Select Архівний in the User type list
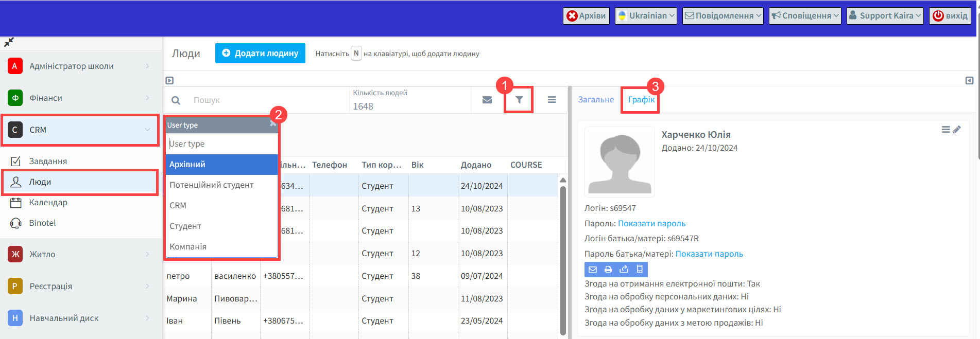 point(222,164)
